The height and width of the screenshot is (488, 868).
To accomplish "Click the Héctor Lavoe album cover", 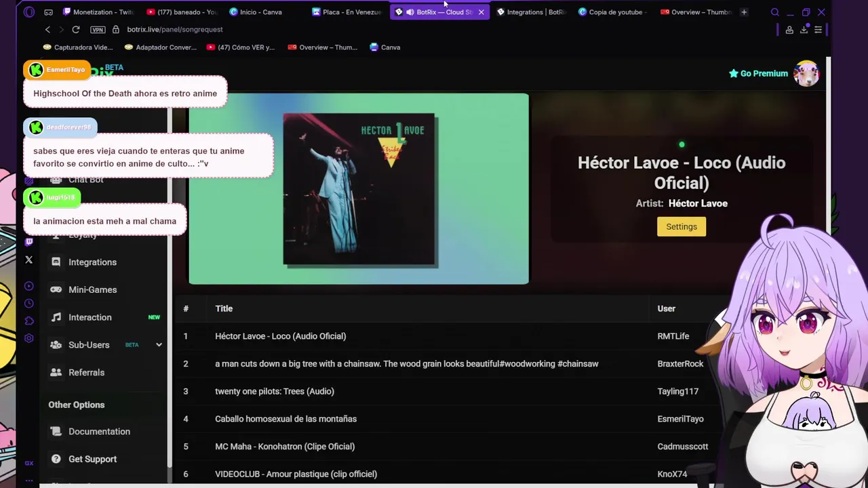I will tap(359, 189).
